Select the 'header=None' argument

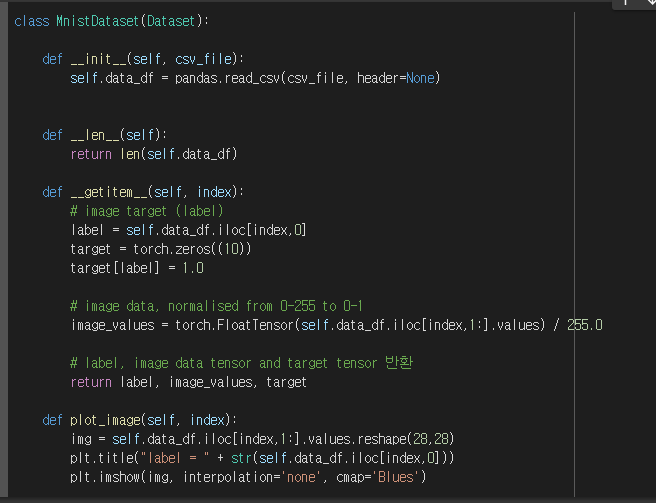396,78
